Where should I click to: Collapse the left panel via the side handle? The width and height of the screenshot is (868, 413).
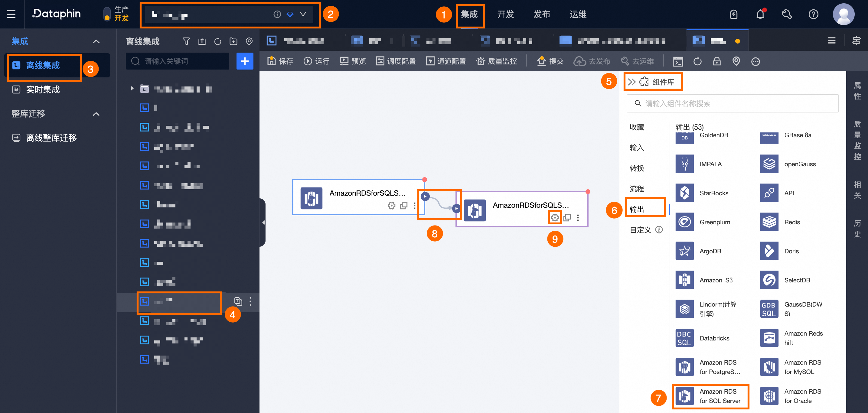coord(263,222)
